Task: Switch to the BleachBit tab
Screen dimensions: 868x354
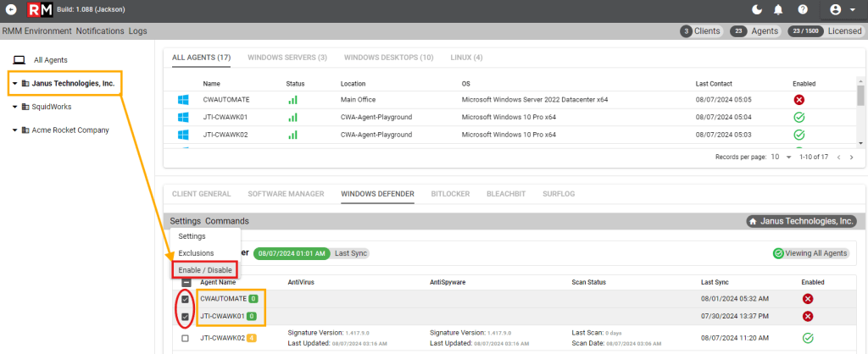Action: tap(506, 194)
